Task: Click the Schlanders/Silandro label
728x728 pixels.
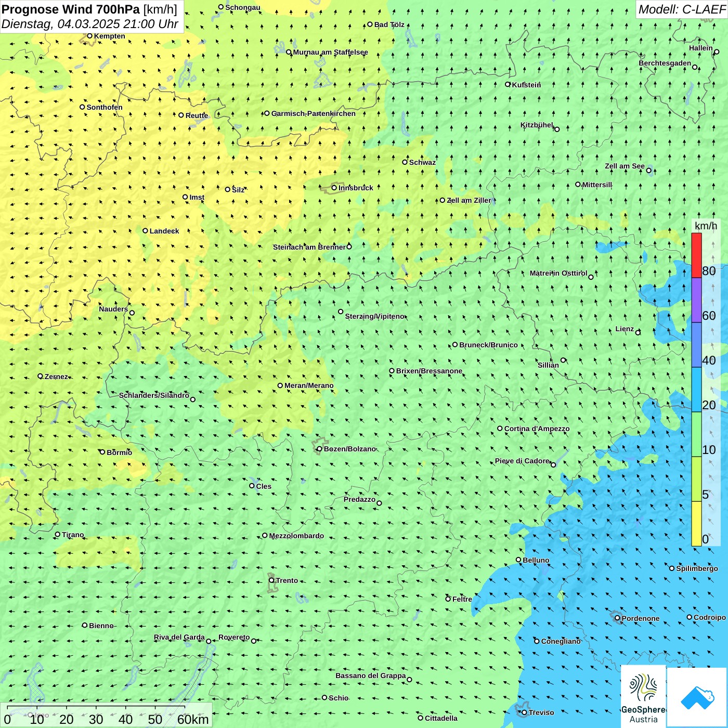Action: pos(154,395)
